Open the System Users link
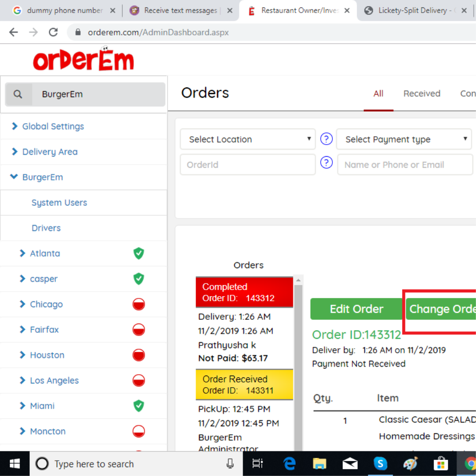The height and width of the screenshot is (476, 476). coord(59,203)
